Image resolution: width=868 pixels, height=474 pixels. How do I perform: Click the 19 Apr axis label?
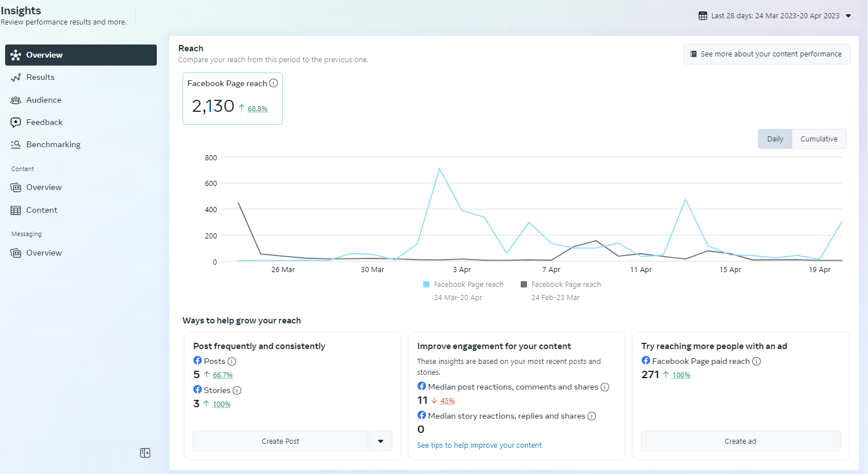click(x=820, y=270)
